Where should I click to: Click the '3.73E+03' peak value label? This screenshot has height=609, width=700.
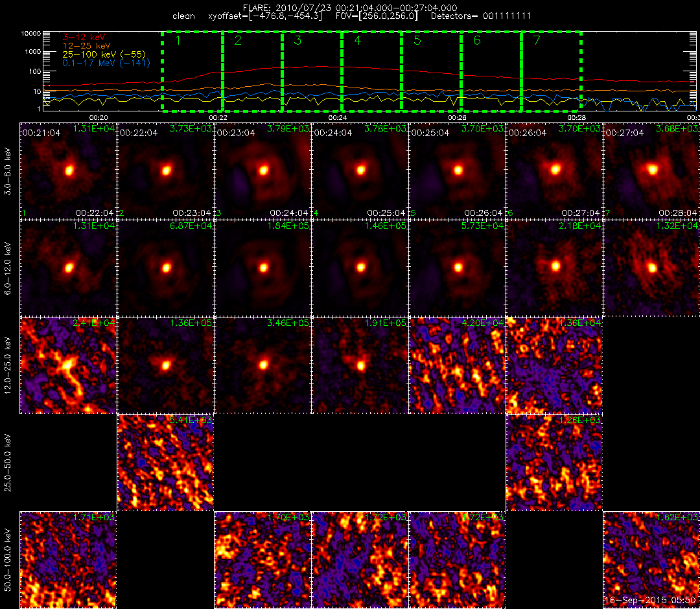pyautogui.click(x=191, y=128)
